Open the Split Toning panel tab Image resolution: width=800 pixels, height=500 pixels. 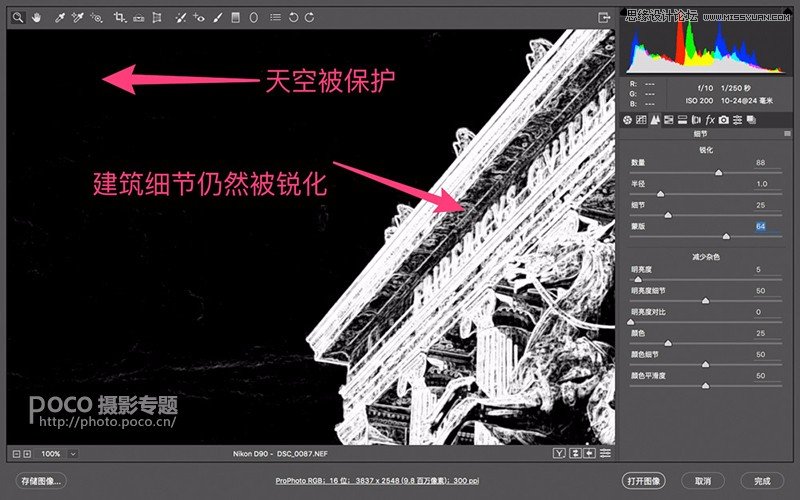click(x=682, y=120)
